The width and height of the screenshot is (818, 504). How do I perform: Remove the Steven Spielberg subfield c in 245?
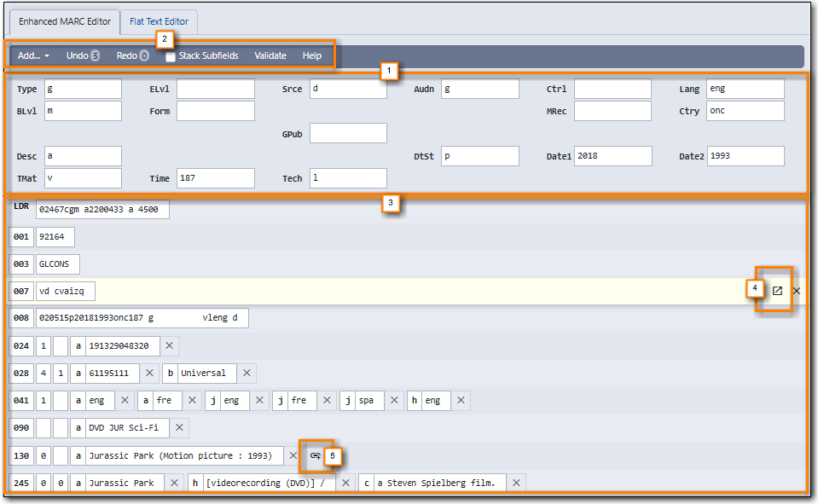[515, 483]
